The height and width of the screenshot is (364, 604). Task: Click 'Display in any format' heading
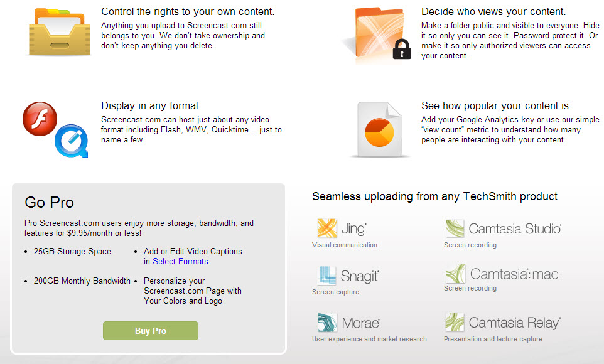[x=151, y=106]
